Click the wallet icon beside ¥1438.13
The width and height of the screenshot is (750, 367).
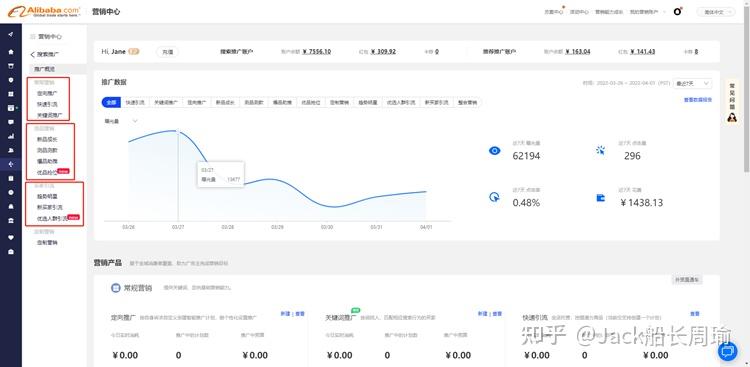pyautogui.click(x=601, y=198)
